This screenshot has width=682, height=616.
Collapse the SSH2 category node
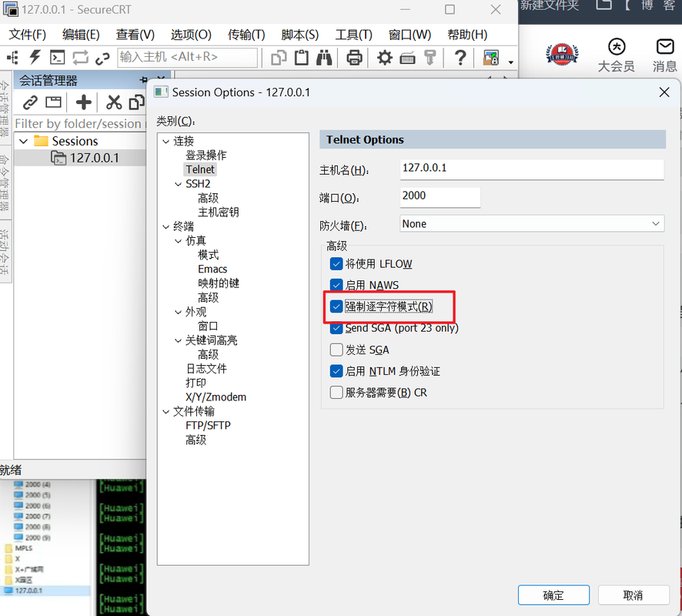178,184
